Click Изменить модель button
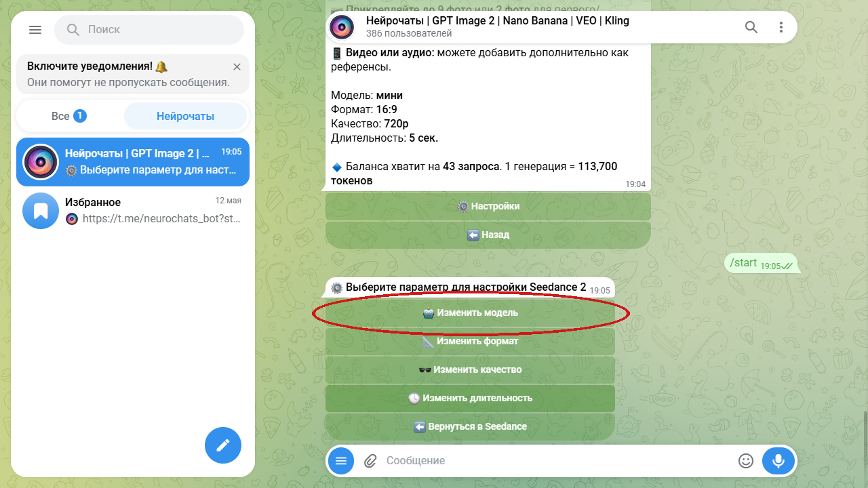This screenshot has width=868, height=488. tap(470, 313)
